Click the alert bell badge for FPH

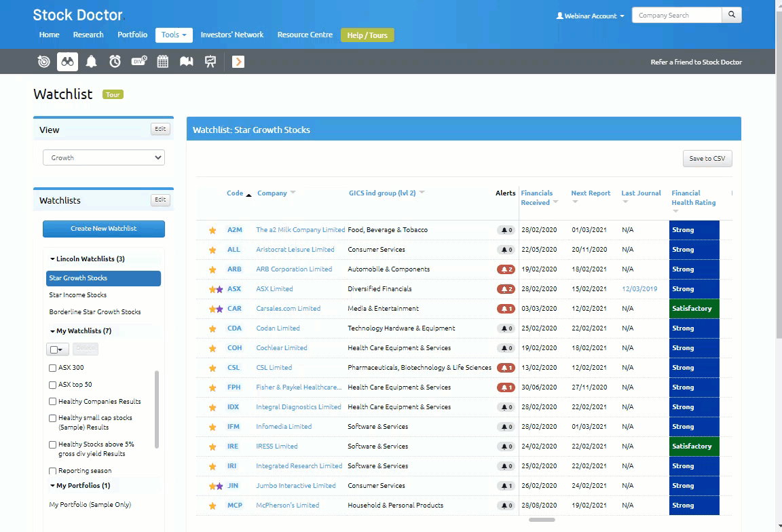pos(506,387)
